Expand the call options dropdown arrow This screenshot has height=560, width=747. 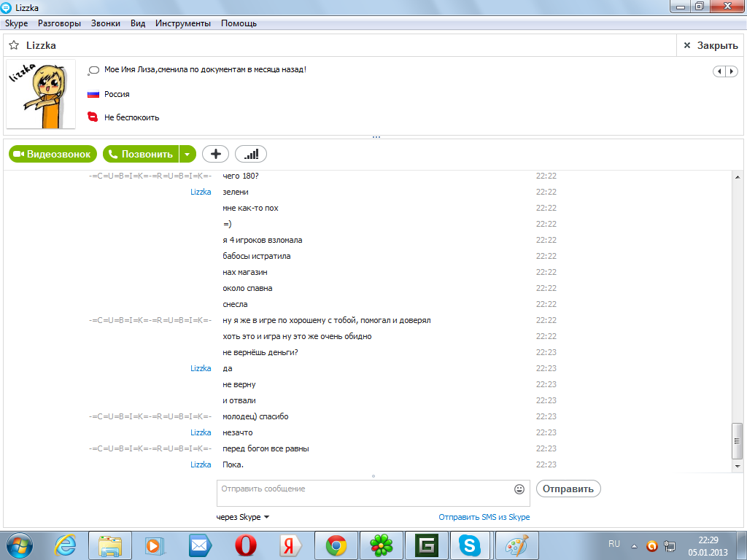pos(188,154)
